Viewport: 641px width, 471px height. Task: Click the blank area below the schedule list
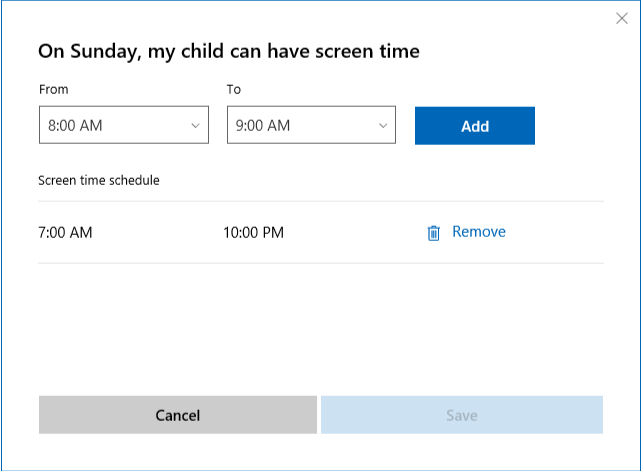pyautogui.click(x=320, y=320)
